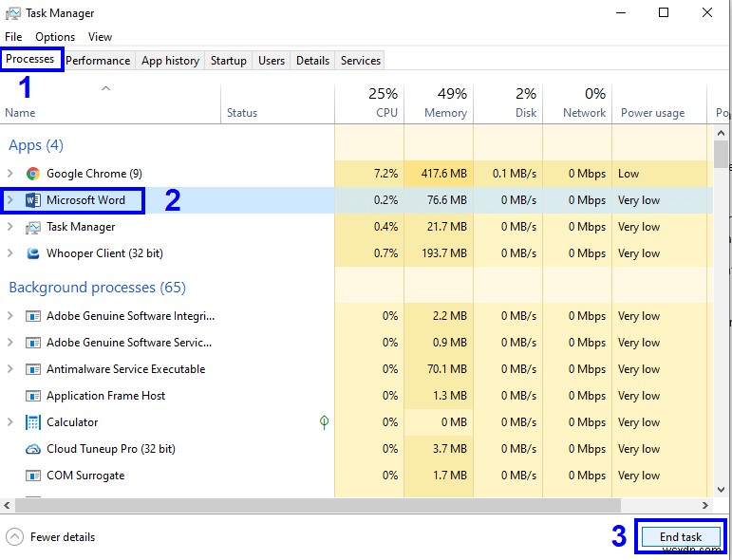
Task: Switch to the Users tab
Action: tap(272, 61)
